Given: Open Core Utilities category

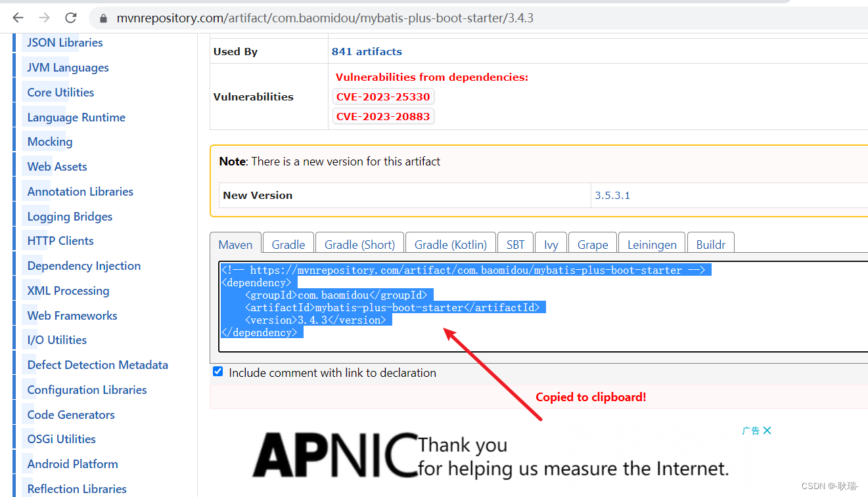Looking at the screenshot, I should (x=60, y=93).
